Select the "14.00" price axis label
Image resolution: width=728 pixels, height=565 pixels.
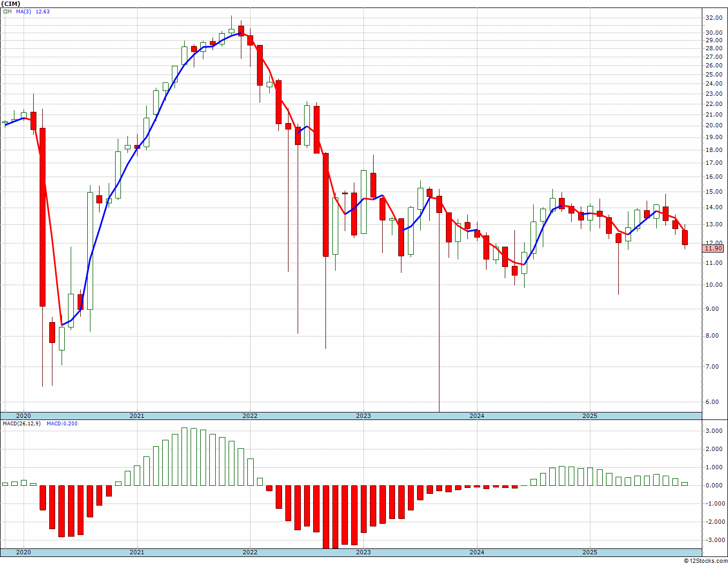coord(714,208)
